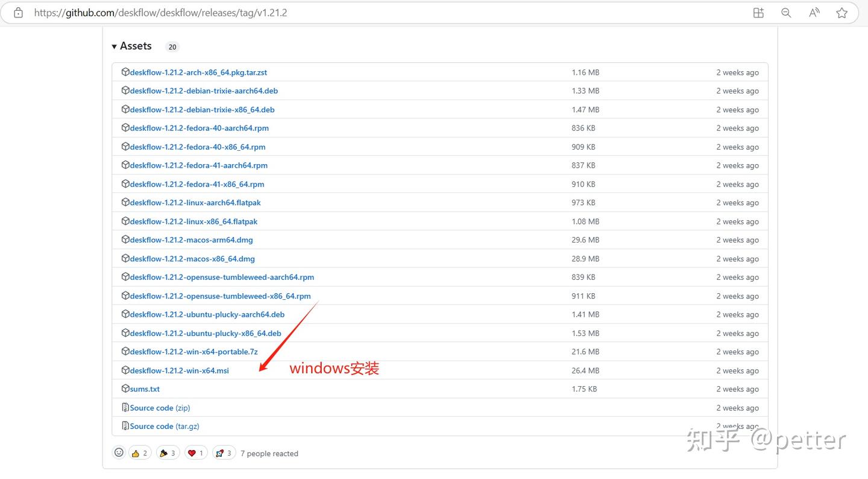Click package icon beside linux-x86_64.flatpak
This screenshot has width=868, height=479.
pyautogui.click(x=125, y=221)
